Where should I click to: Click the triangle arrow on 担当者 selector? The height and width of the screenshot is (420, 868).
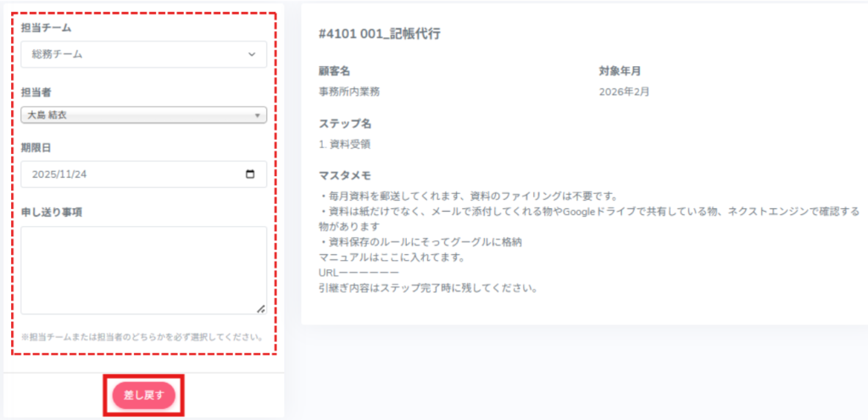click(257, 115)
